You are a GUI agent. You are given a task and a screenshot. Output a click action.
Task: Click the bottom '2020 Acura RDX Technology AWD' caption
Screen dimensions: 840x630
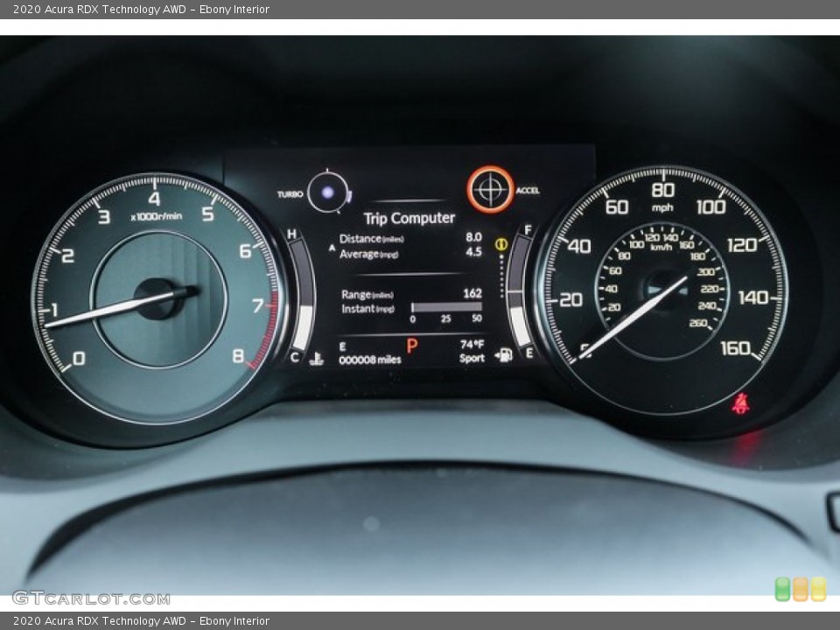point(100,621)
